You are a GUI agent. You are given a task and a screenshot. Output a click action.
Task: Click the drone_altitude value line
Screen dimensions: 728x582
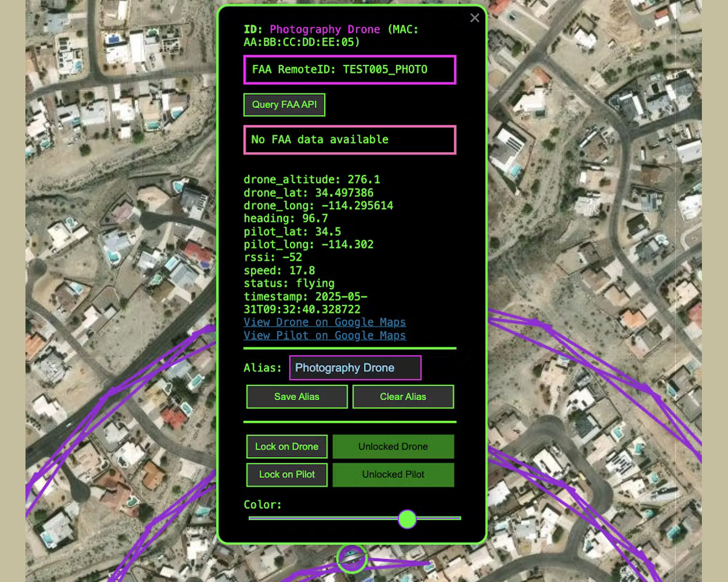click(x=312, y=180)
